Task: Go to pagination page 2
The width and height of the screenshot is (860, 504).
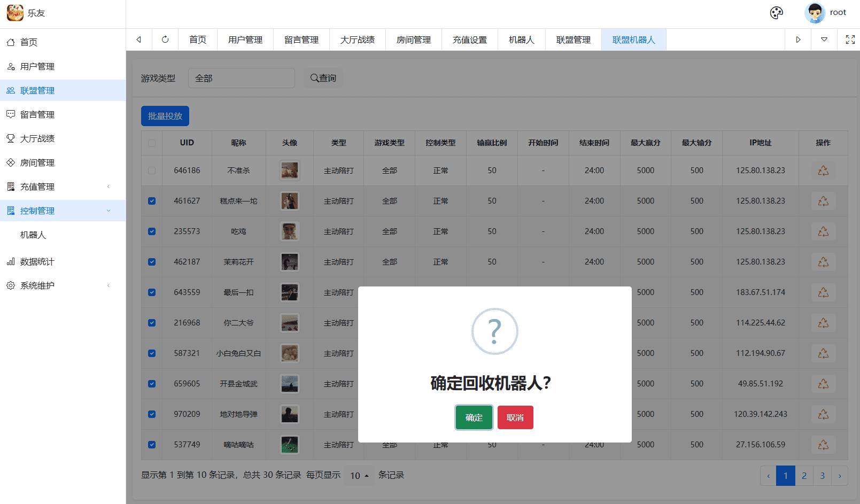Action: click(804, 475)
